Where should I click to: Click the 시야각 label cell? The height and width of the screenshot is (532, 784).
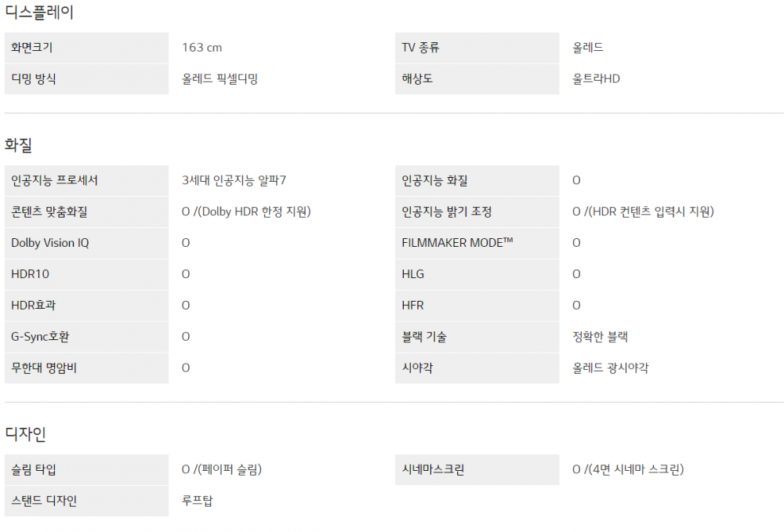coord(477,368)
